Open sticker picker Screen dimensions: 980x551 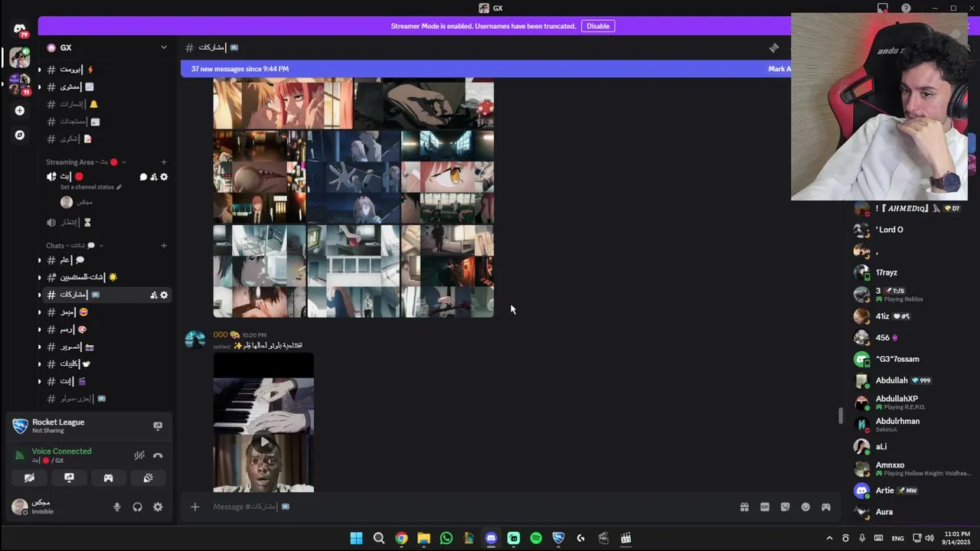coord(785,507)
